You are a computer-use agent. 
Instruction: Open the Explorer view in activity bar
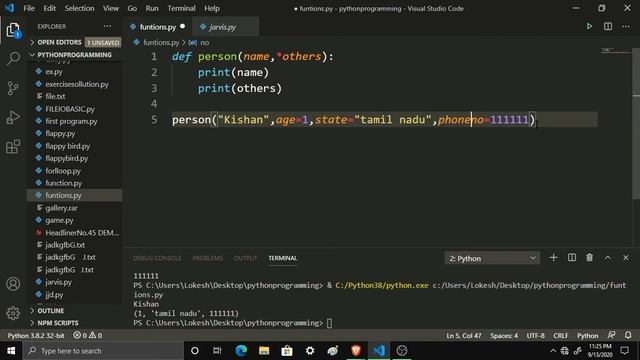13,30
